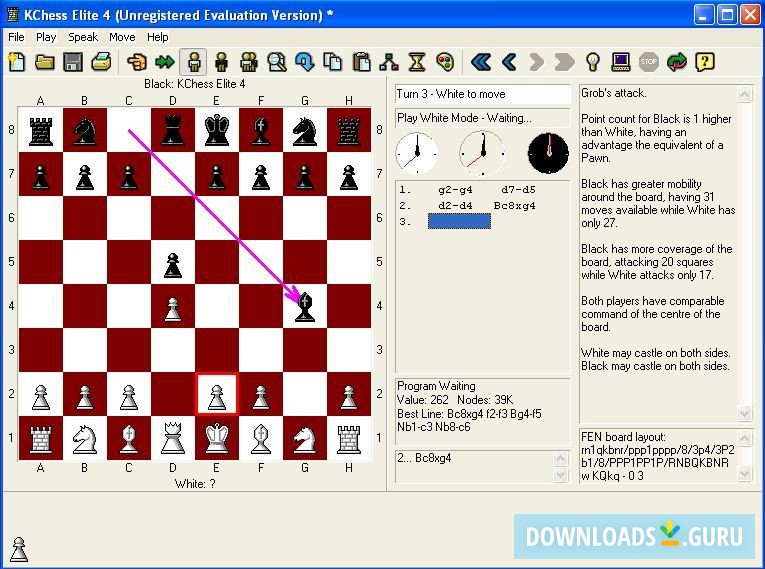
Task: Jump to game end with grey double right arrow
Action: click(x=564, y=62)
